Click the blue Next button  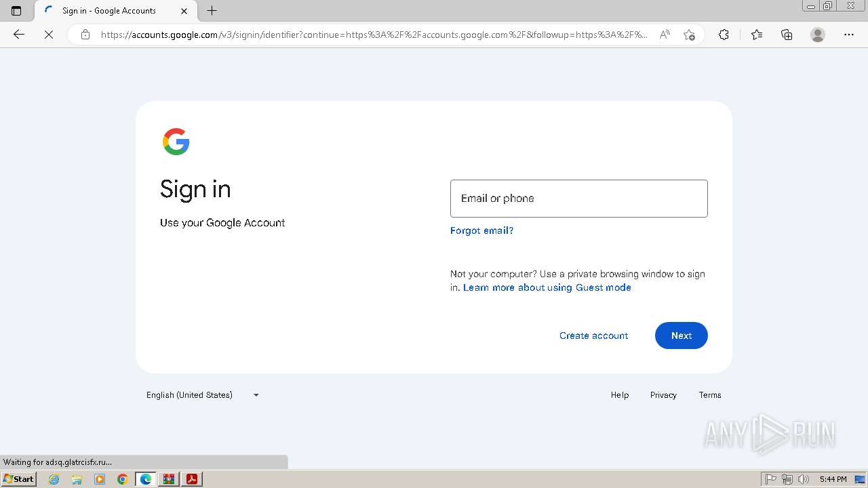[682, 335]
